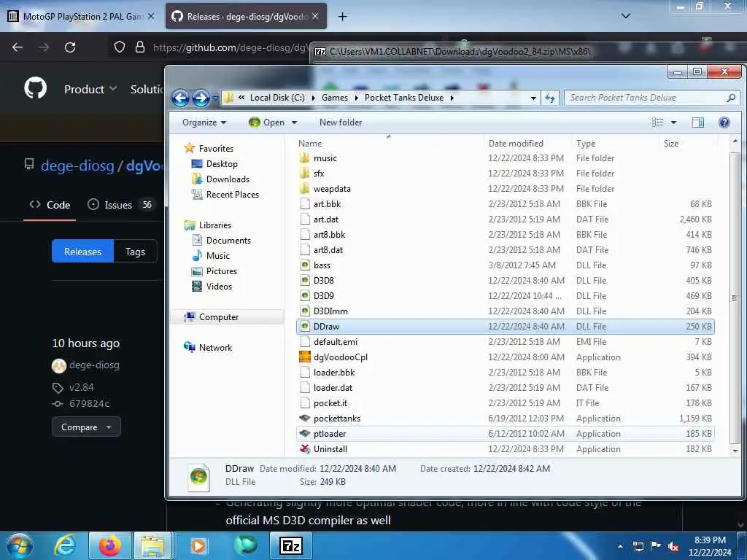Image resolution: width=747 pixels, height=560 pixels.
Task: Switch to Firefox in the taskbar
Action: (x=109, y=545)
